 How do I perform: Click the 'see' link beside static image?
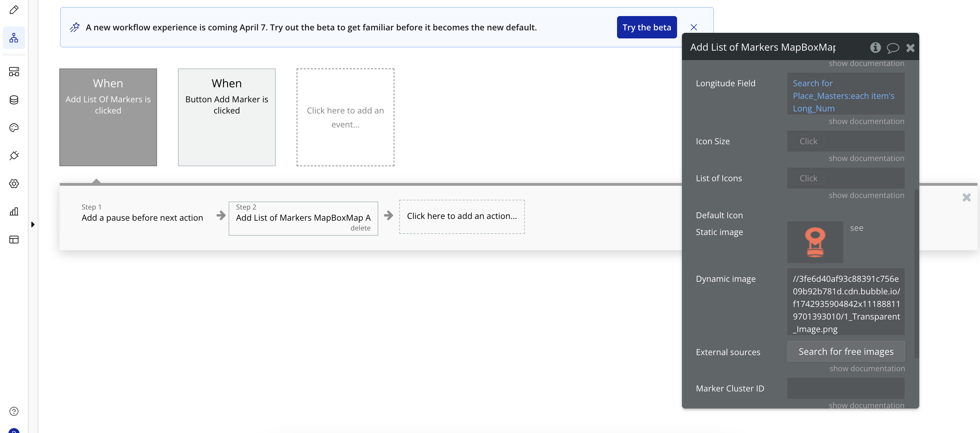(x=856, y=228)
